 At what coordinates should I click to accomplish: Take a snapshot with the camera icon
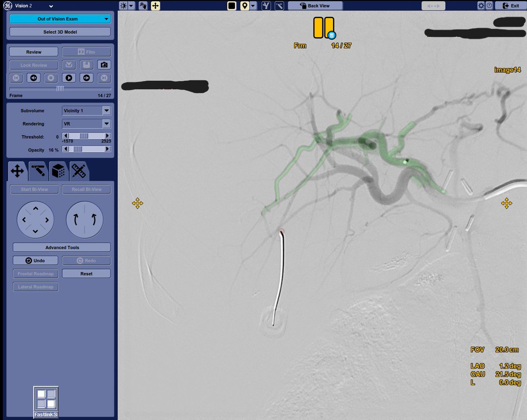[104, 65]
